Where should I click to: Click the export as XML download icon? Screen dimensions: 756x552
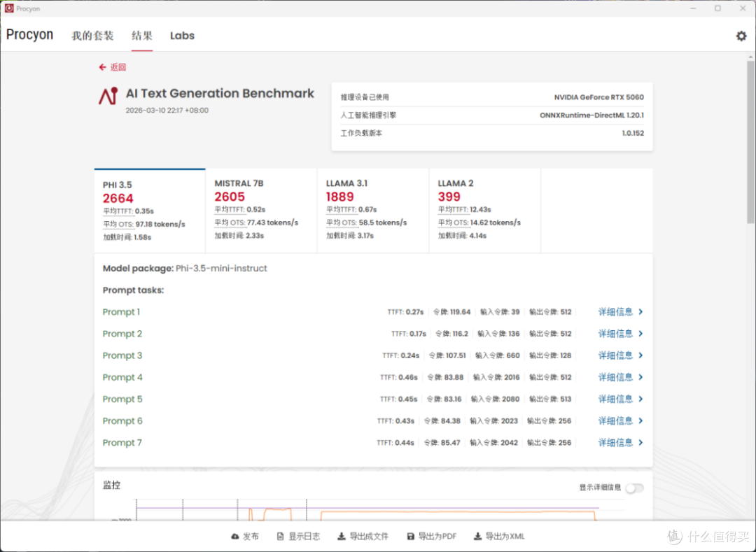click(x=477, y=536)
